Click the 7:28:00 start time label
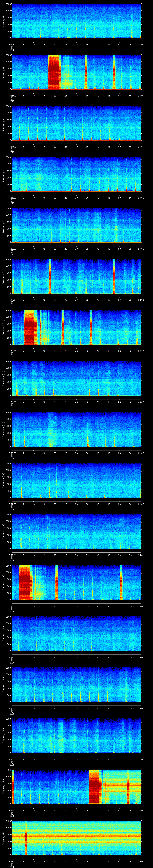 pyautogui.click(x=12, y=351)
